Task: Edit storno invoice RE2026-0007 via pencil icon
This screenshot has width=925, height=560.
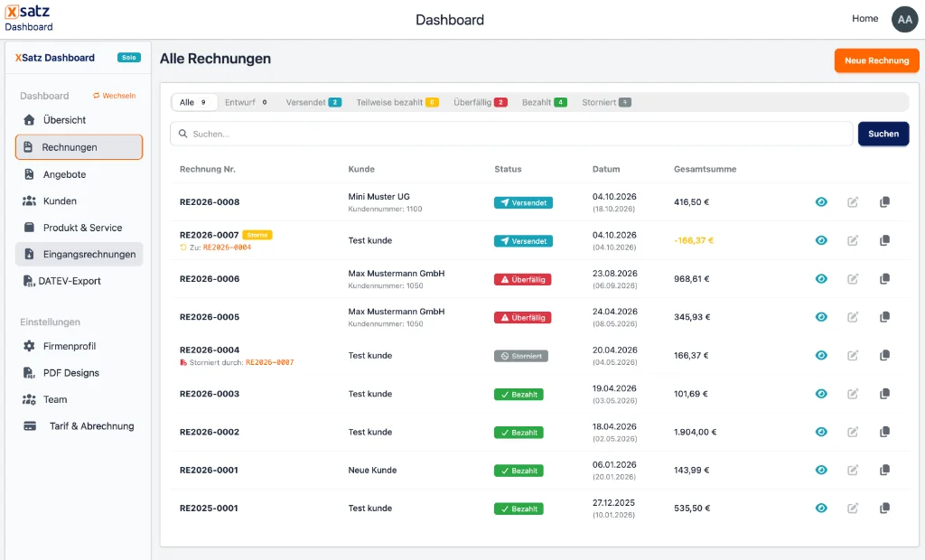Action: pyautogui.click(x=853, y=241)
